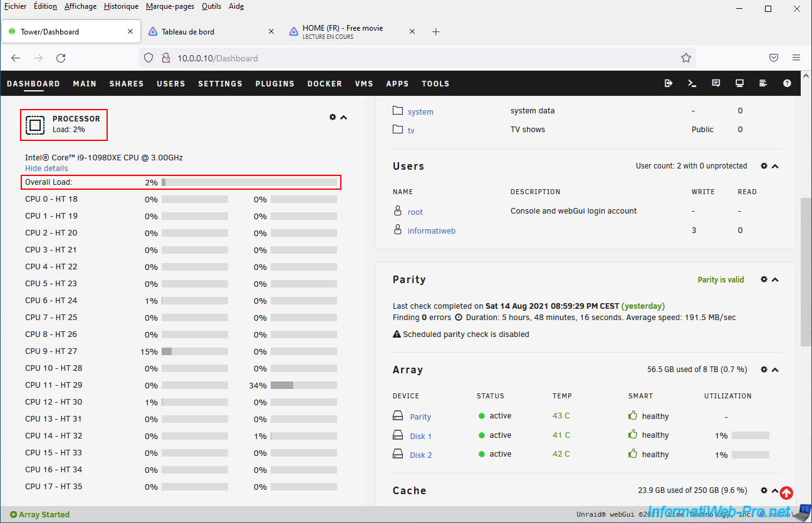The width and height of the screenshot is (812, 523).
Task: Open the system log icon
Action: point(763,83)
